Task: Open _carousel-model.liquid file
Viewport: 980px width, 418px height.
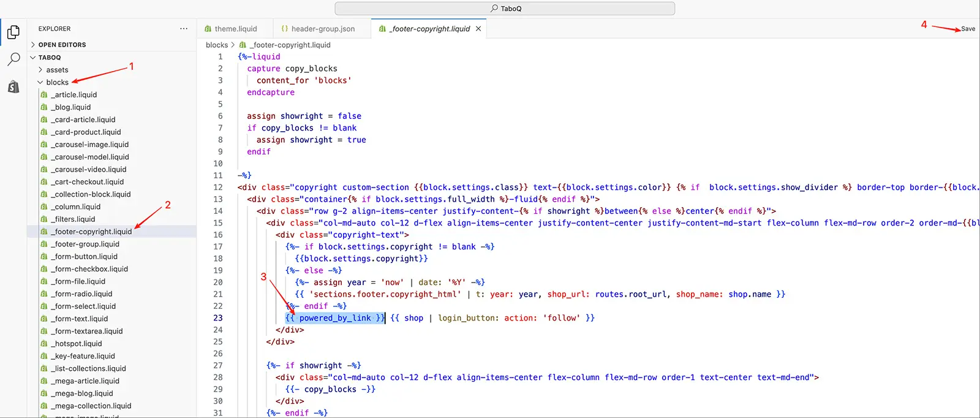Action: [90, 157]
